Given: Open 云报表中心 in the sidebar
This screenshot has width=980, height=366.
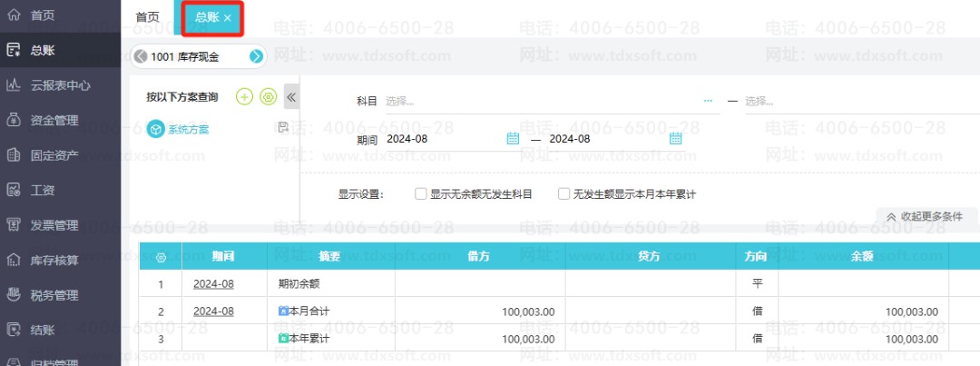Looking at the screenshot, I should pyautogui.click(x=60, y=85).
